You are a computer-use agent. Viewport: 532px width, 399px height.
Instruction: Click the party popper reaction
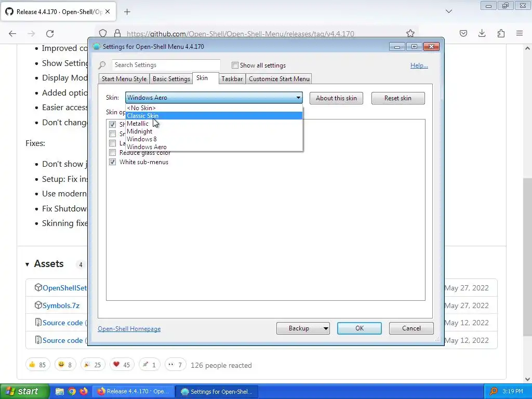(x=92, y=365)
